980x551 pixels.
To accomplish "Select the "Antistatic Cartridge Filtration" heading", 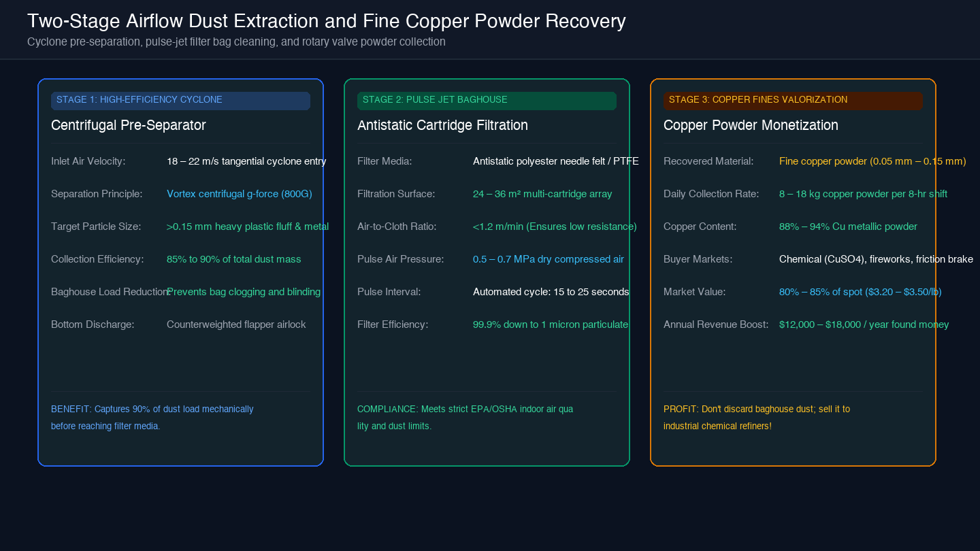I will pos(442,125).
